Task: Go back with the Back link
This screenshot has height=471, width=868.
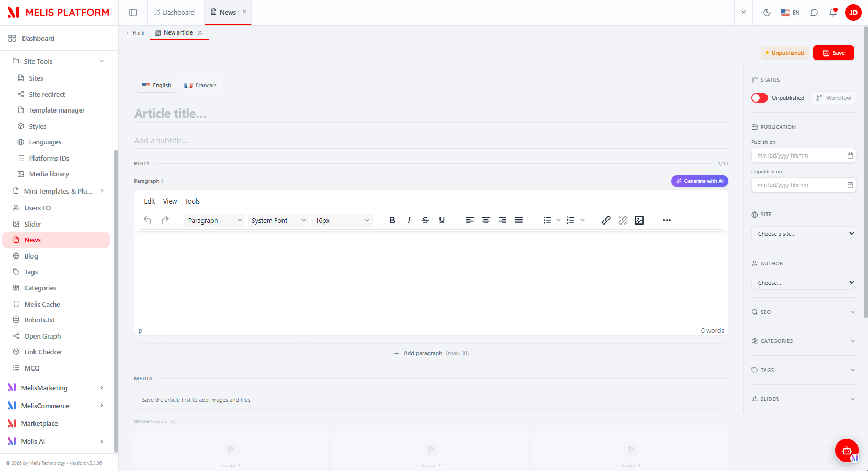Action: point(136,33)
